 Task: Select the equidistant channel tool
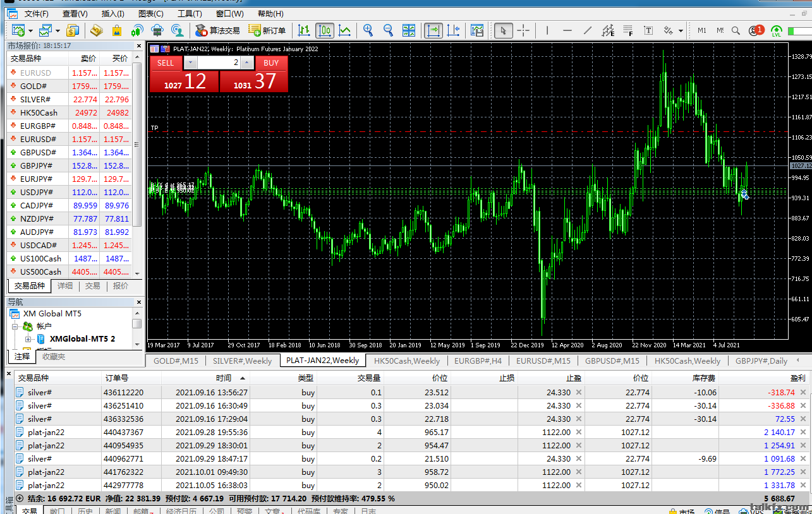pos(608,30)
